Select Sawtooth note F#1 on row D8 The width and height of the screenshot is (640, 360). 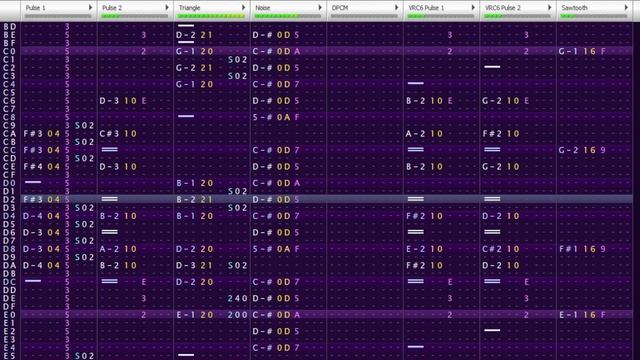pyautogui.click(x=568, y=249)
